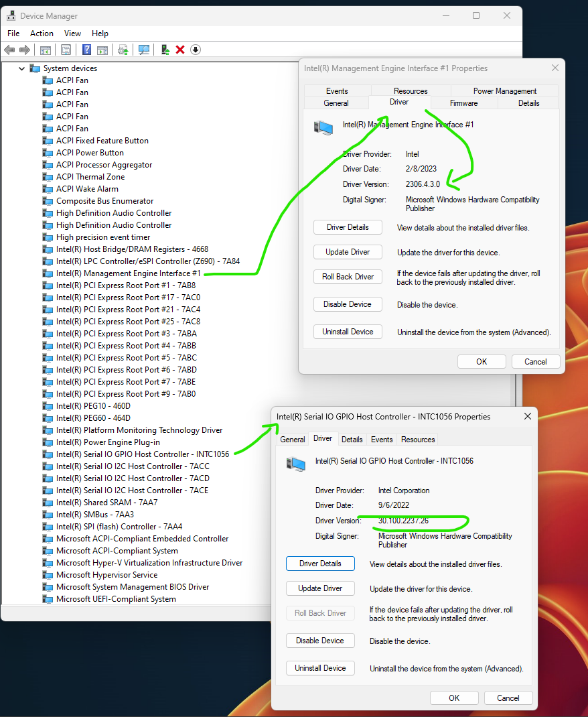Click the Update device driver toolbar icon
The image size is (588, 717).
click(x=123, y=50)
